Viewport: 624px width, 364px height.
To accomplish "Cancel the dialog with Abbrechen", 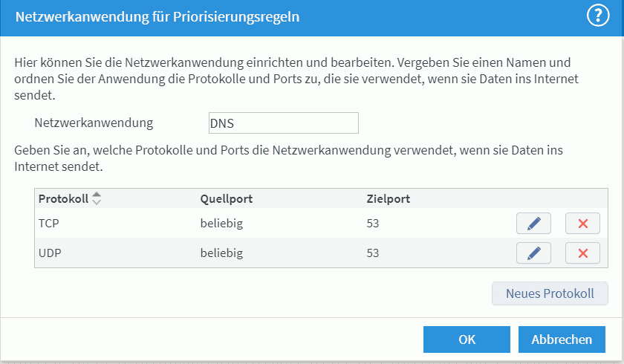I will coord(562,339).
